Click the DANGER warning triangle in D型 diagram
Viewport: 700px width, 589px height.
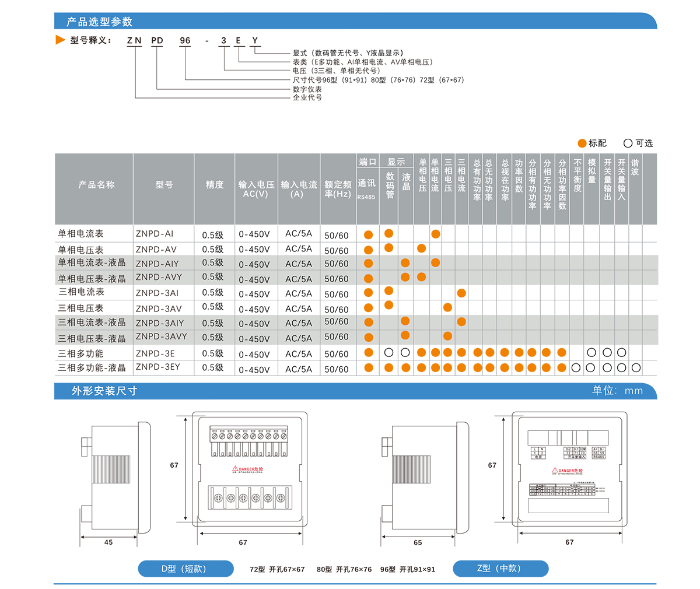[x=235, y=469]
